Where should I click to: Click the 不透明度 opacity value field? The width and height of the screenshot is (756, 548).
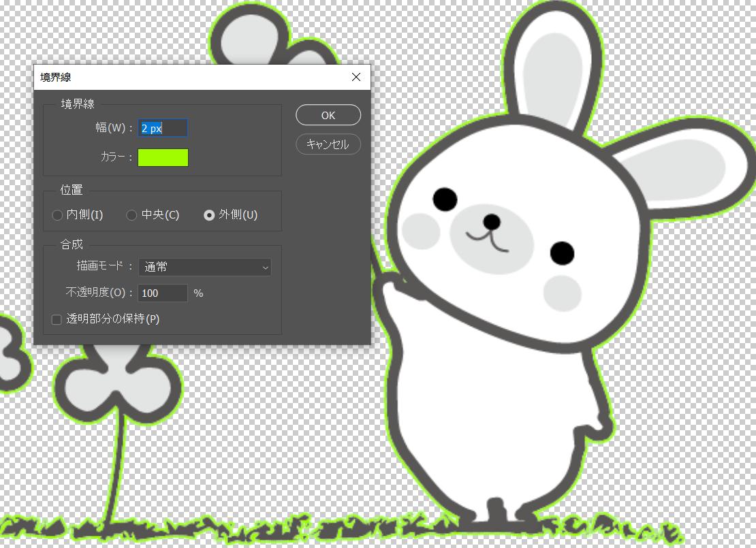pos(163,293)
